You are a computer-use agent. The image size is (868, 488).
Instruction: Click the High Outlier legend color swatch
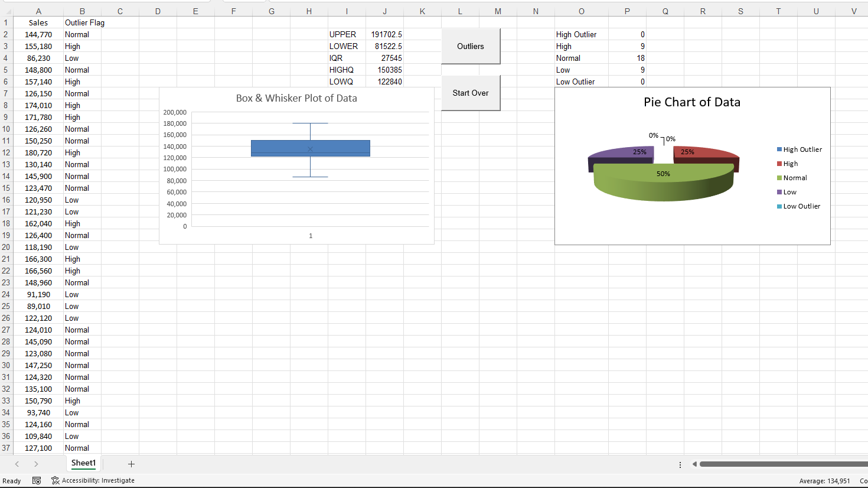click(779, 149)
